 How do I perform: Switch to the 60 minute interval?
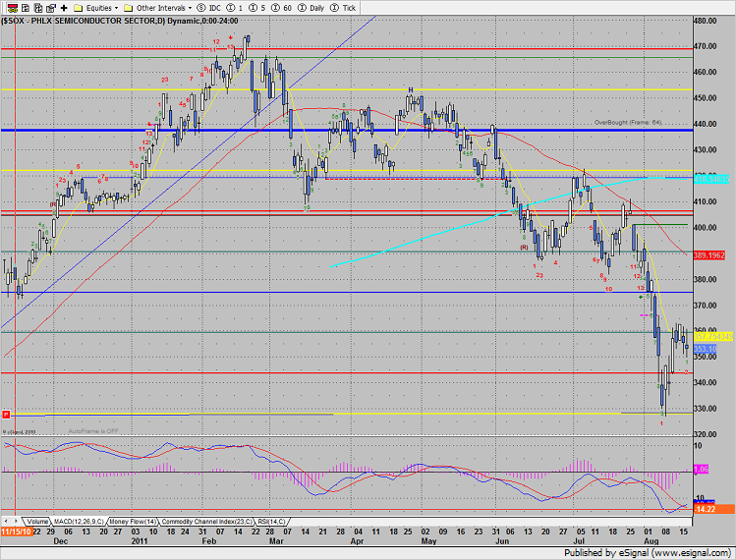tap(281, 8)
